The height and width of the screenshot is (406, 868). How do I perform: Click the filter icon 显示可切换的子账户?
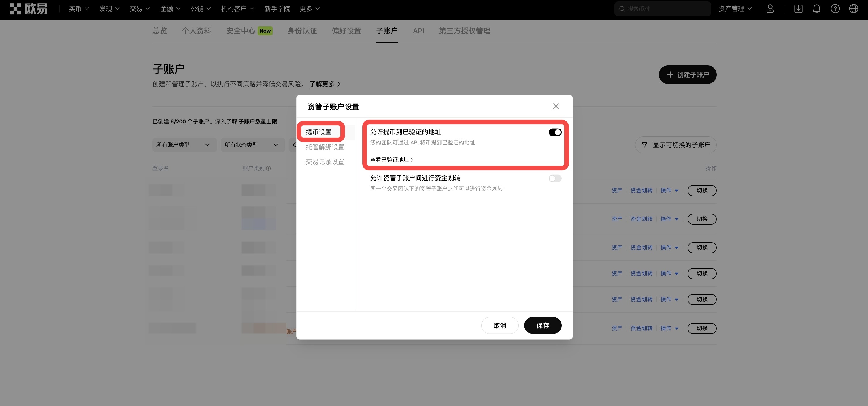coord(644,145)
